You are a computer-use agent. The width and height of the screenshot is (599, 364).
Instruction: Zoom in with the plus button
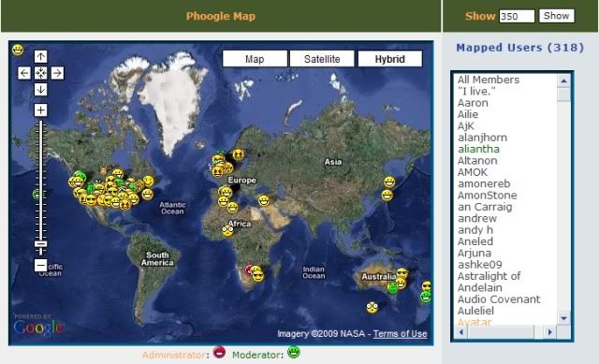(x=41, y=110)
